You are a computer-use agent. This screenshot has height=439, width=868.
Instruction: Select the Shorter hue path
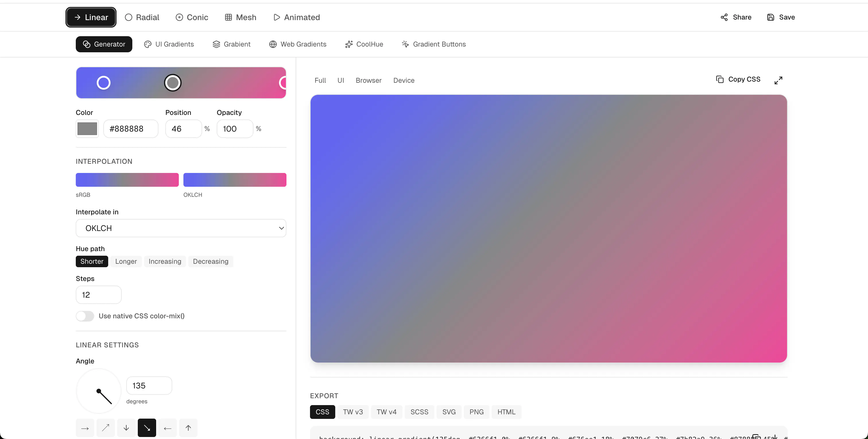point(92,261)
